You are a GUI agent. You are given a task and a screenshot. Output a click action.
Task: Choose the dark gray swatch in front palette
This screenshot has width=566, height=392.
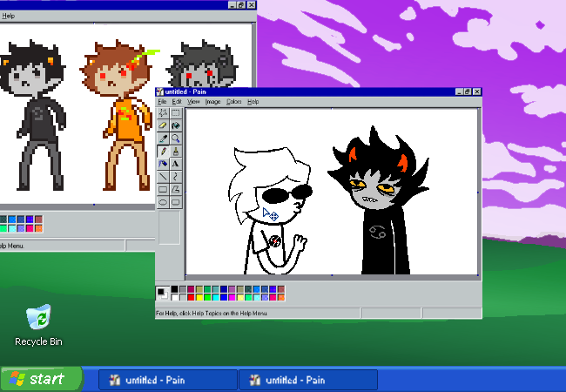[183, 289]
